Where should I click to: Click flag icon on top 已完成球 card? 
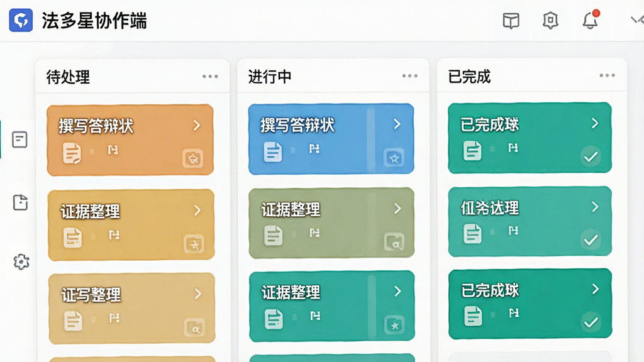(513, 148)
